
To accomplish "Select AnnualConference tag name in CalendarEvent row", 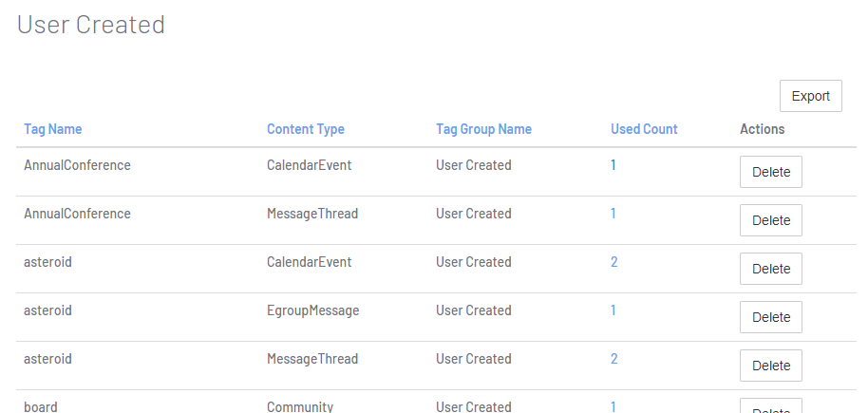I will tap(77, 165).
